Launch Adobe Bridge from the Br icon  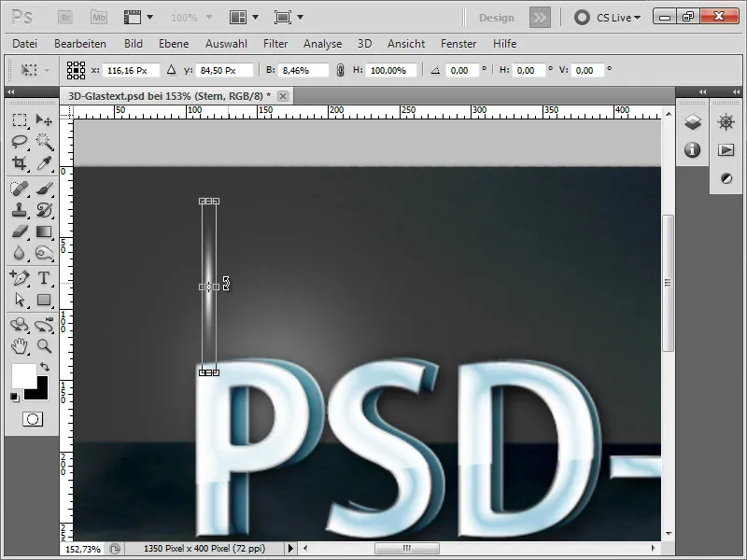click(x=65, y=18)
